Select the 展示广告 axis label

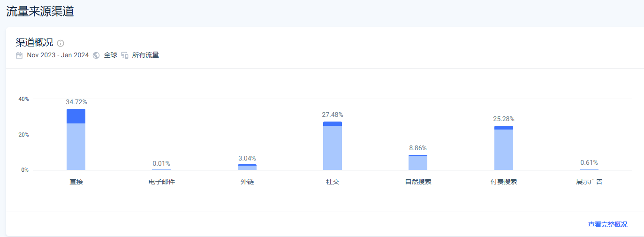click(589, 182)
